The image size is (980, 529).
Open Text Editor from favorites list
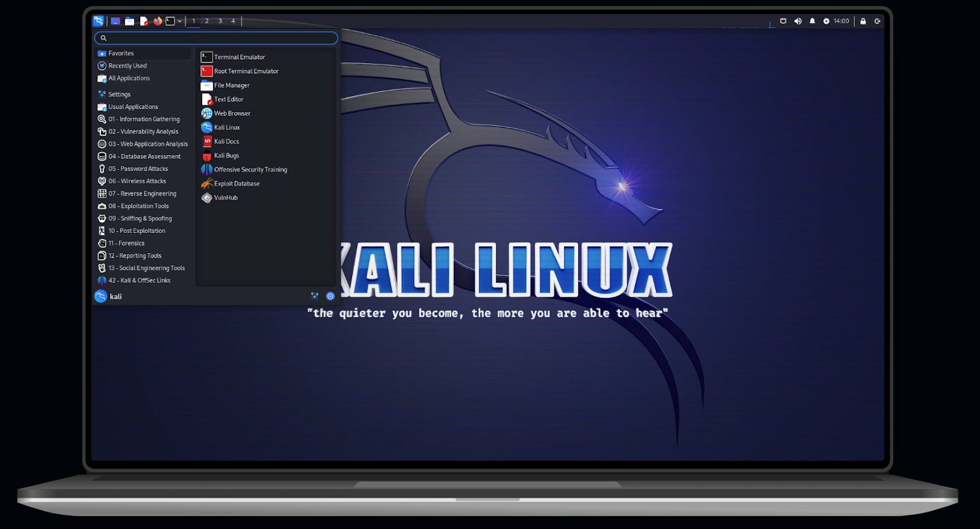(x=267, y=99)
